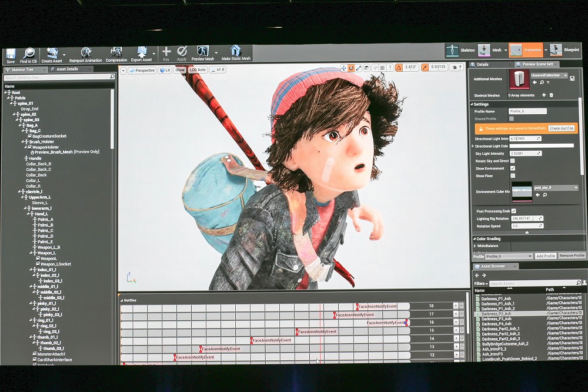Viewport: 588px width, 392px height.
Task: Switch to the Blueprint mode
Action: pos(564,50)
